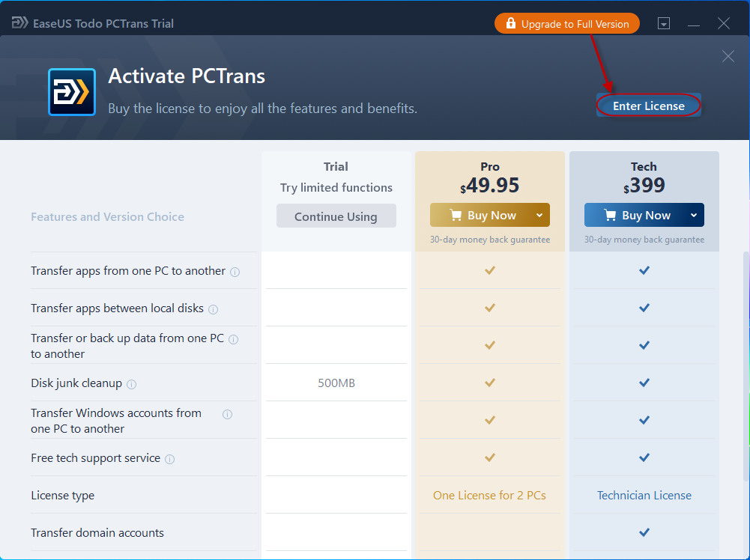Click the One License for 2 PCs text
The width and height of the screenshot is (750, 560).
coord(489,496)
